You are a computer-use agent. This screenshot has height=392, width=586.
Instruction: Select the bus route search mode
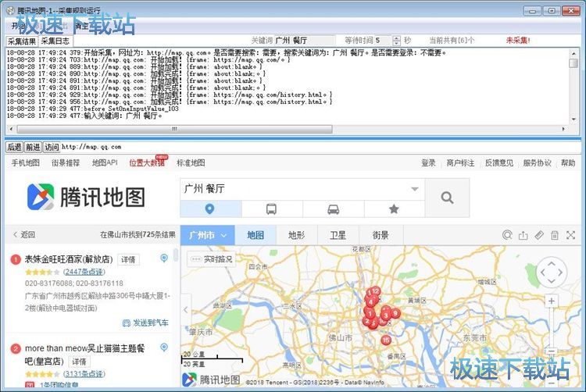pyautogui.click(x=272, y=208)
